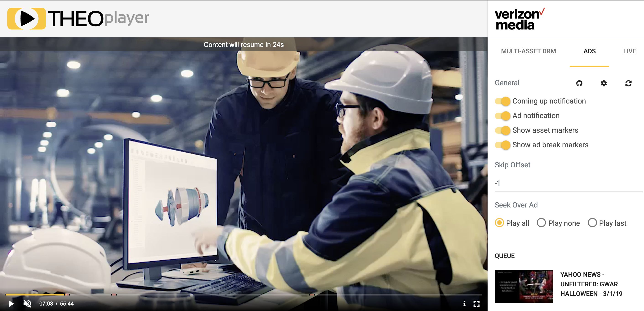644x311 pixels.
Task: Open the info icon in player controls
Action: 464,303
